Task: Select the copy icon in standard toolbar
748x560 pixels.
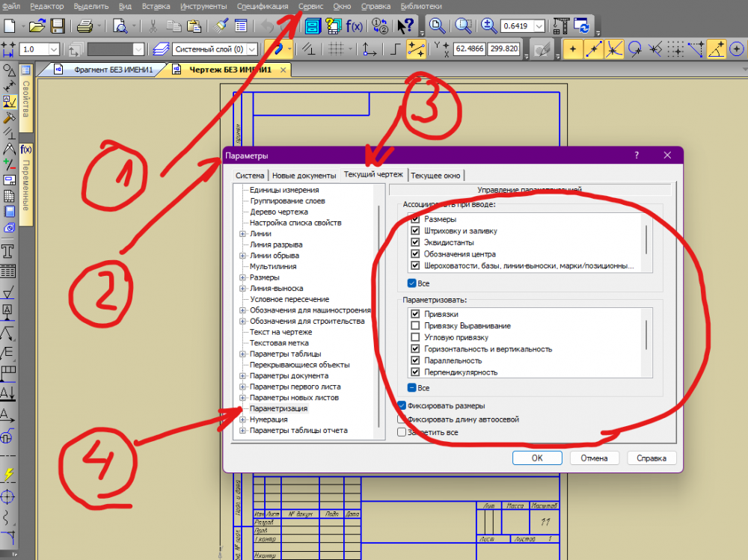Action: click(x=174, y=25)
